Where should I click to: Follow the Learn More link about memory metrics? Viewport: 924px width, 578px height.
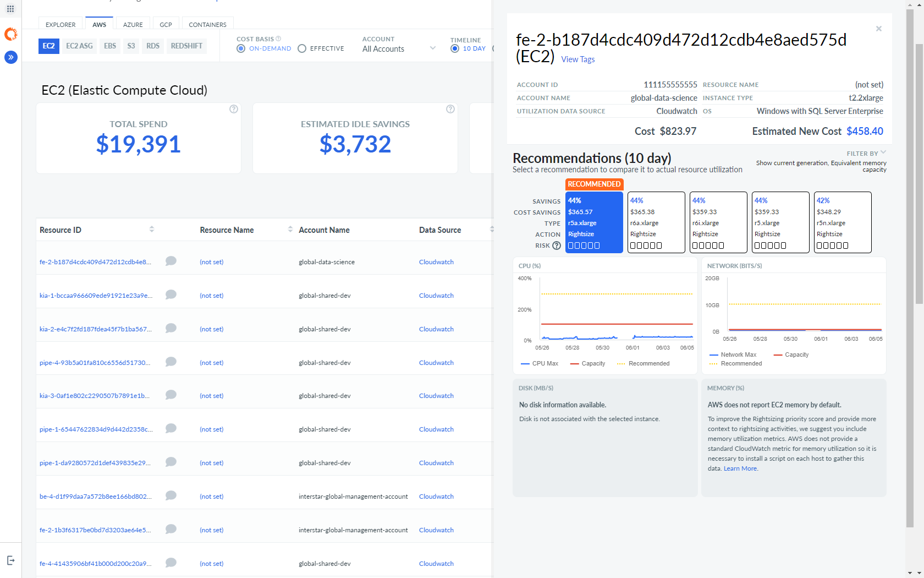click(x=740, y=468)
